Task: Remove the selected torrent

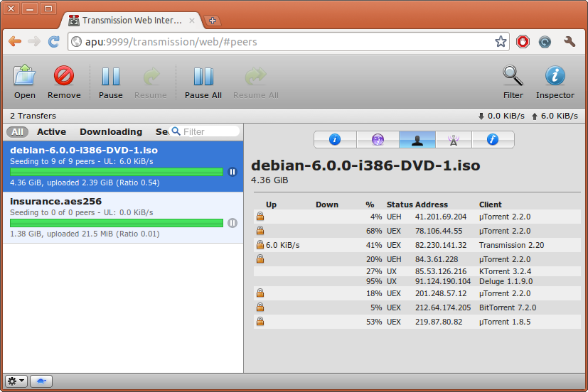Action: coord(64,82)
